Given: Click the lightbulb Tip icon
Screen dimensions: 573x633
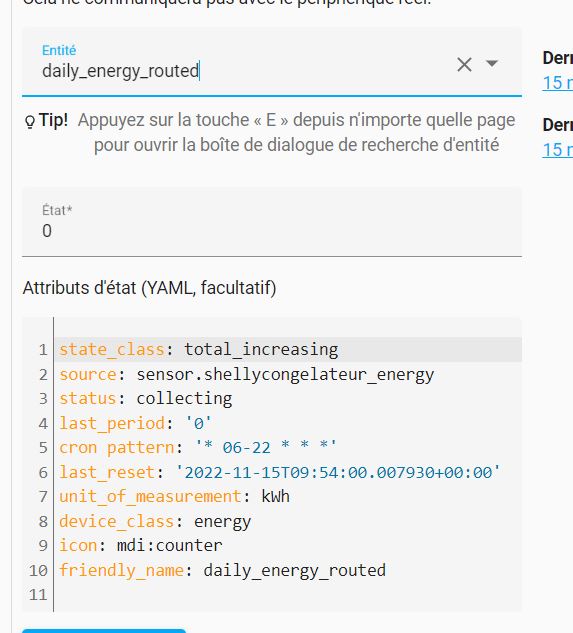Looking at the screenshot, I should click(30, 122).
